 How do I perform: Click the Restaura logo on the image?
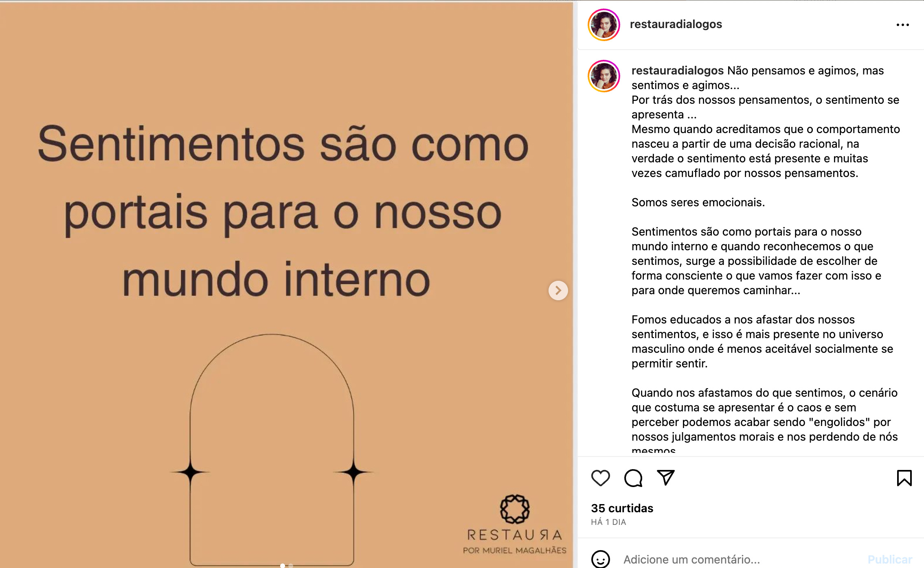(x=514, y=524)
